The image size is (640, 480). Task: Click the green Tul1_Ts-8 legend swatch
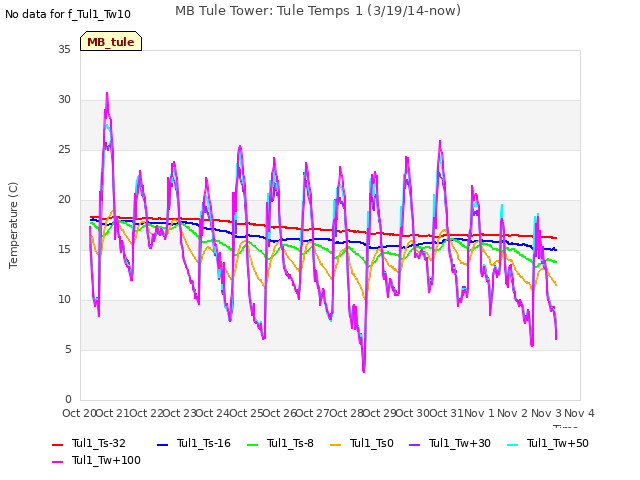[253, 444]
